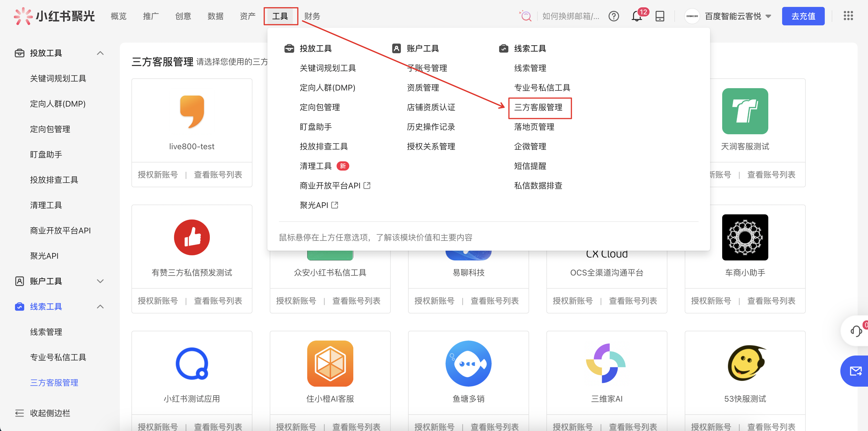The width and height of the screenshot is (868, 431).
Task: Click the search magnifier icon
Action: pyautogui.click(x=525, y=16)
